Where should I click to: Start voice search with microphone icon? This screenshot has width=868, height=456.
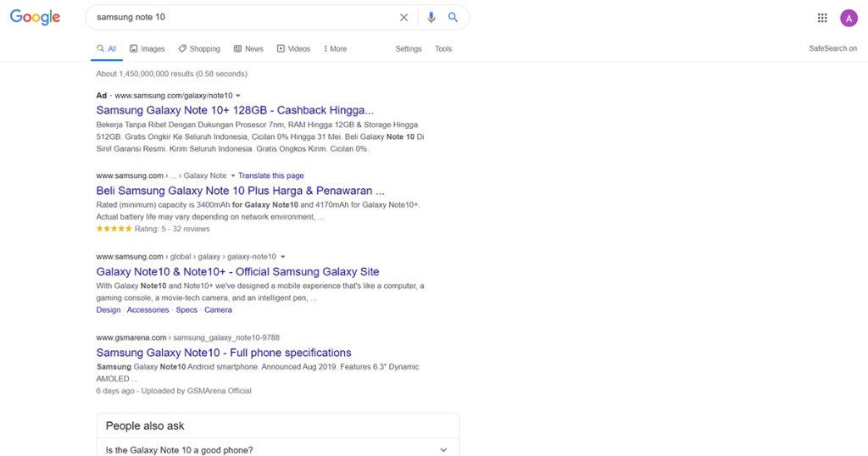click(x=431, y=18)
